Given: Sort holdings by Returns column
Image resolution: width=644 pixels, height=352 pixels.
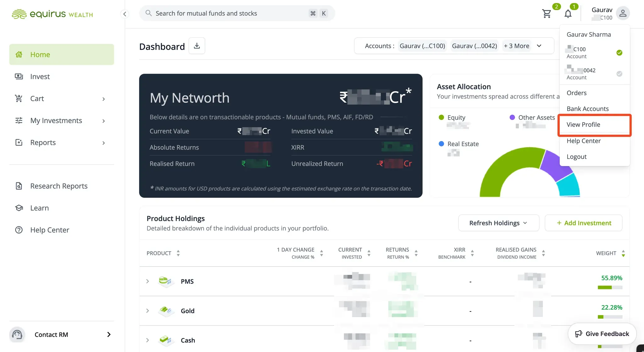Looking at the screenshot, I should click(x=416, y=253).
